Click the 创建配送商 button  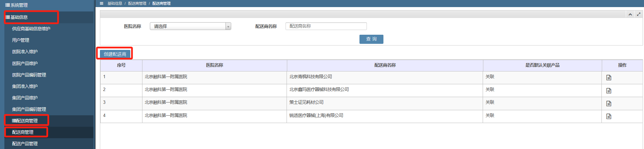coord(115,54)
